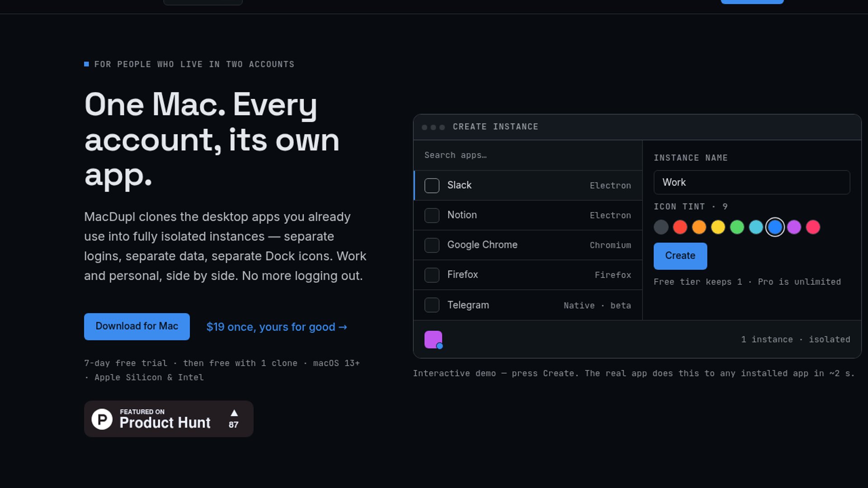Click the 'MacDupl clones the desktop apps' paragraph
This screenshot has width=868, height=488.
(225, 246)
